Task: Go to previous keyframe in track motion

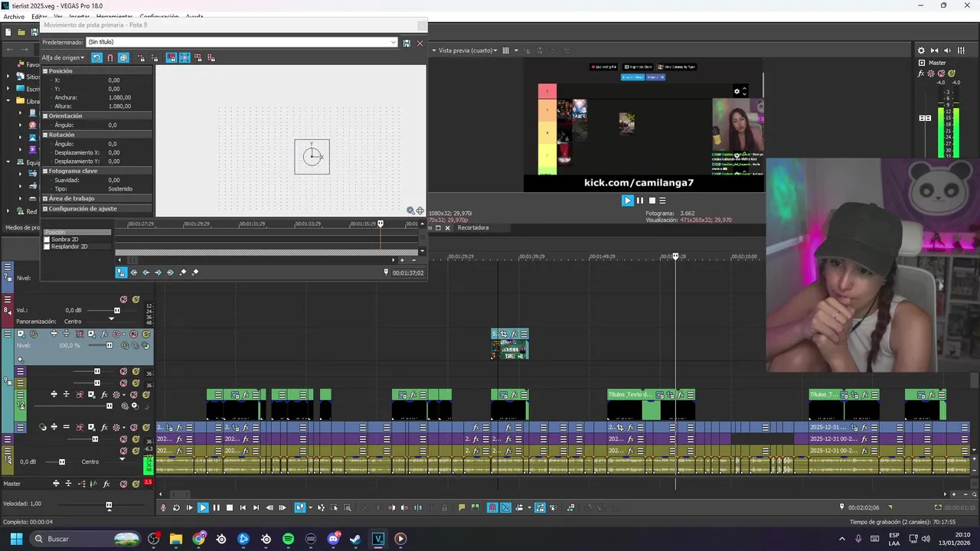Action: pos(146,272)
